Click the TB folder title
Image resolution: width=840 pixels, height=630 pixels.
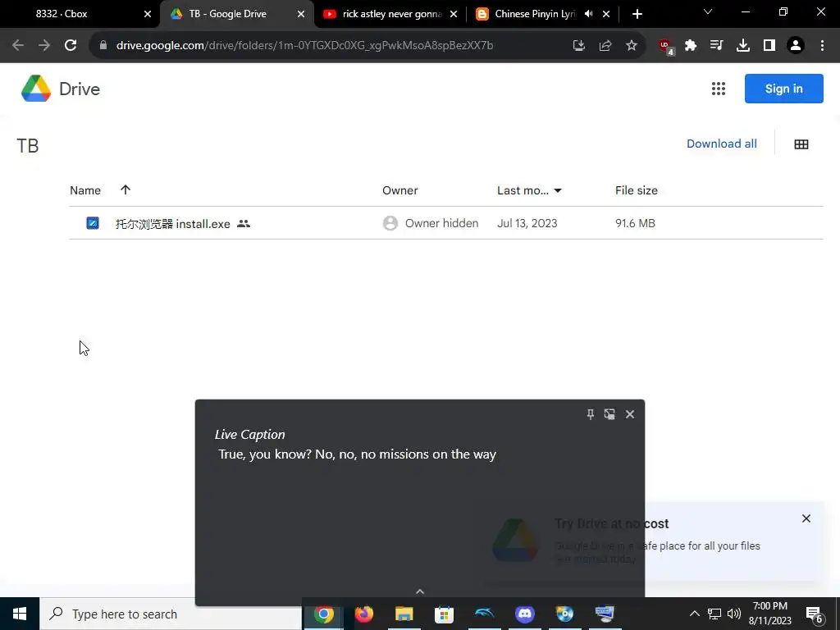pyautogui.click(x=28, y=146)
